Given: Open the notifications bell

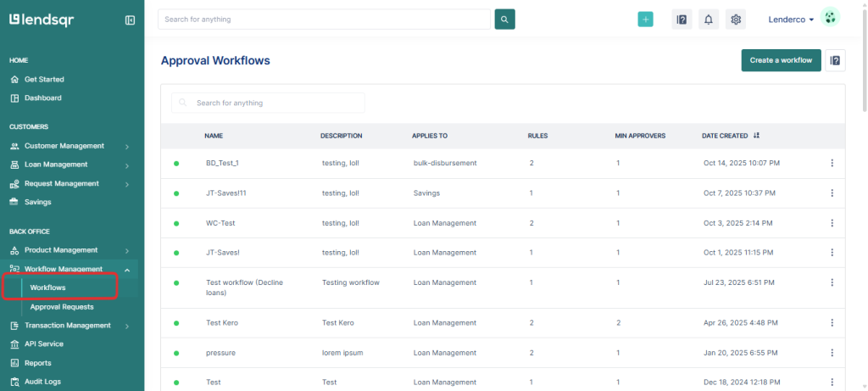Looking at the screenshot, I should [709, 20].
